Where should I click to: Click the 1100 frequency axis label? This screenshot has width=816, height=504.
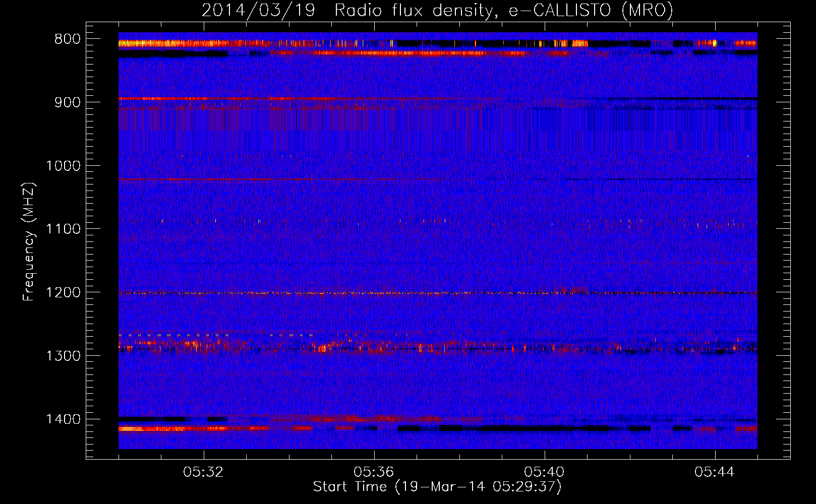63,229
